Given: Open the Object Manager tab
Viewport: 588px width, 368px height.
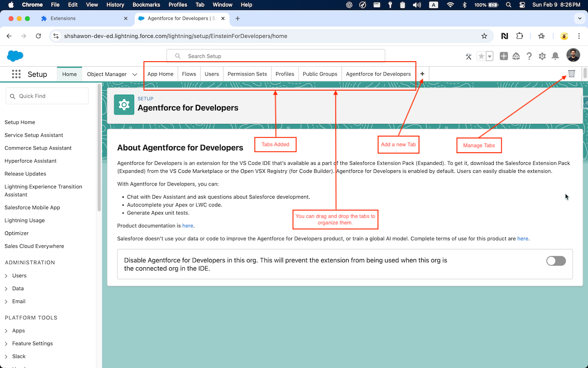Looking at the screenshot, I should click(107, 74).
